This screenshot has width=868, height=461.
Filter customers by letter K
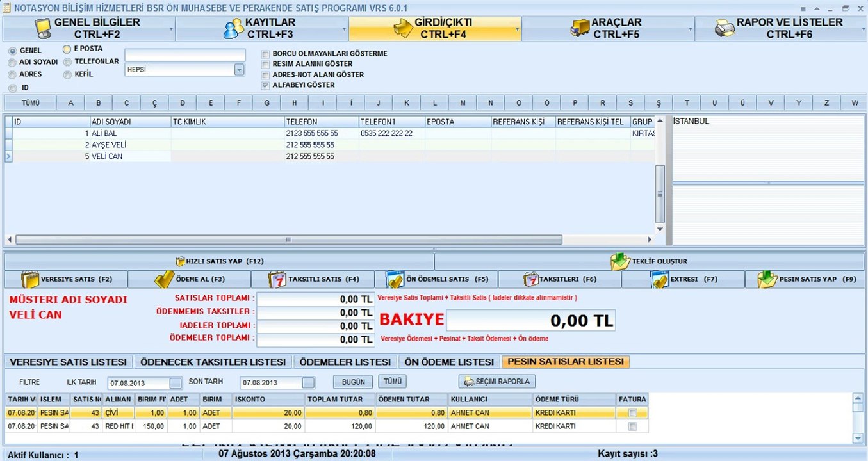click(x=407, y=103)
